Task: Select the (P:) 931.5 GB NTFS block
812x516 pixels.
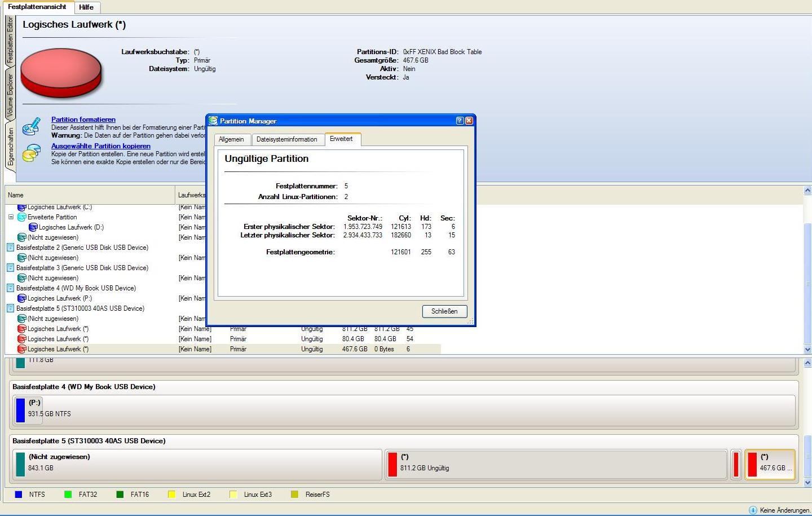Action: coord(28,410)
